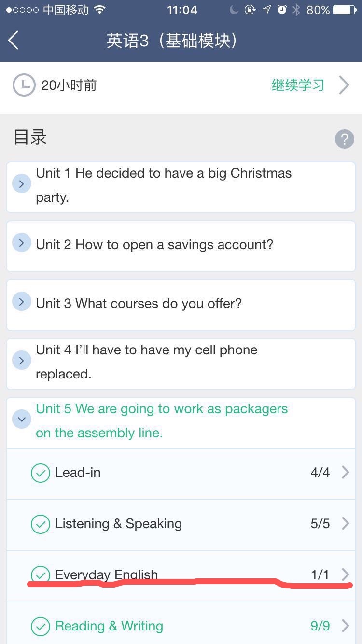Image resolution: width=362 pixels, height=644 pixels.
Task: Tap the arrow on Listening & Speaking row
Action: (x=345, y=523)
